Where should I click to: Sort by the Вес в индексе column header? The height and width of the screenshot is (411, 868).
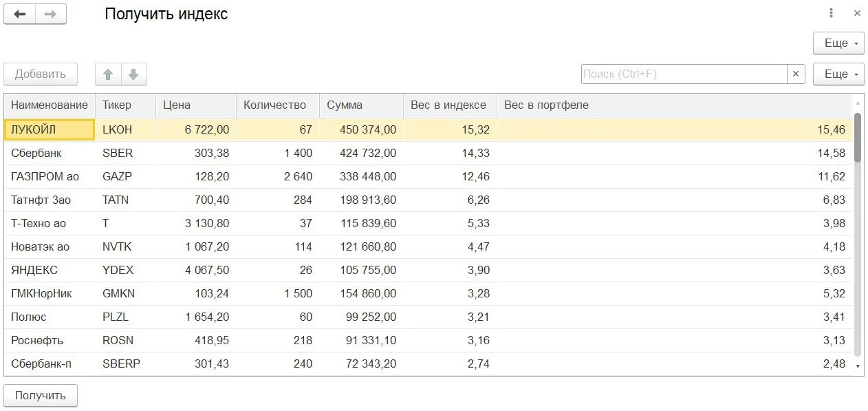point(450,105)
